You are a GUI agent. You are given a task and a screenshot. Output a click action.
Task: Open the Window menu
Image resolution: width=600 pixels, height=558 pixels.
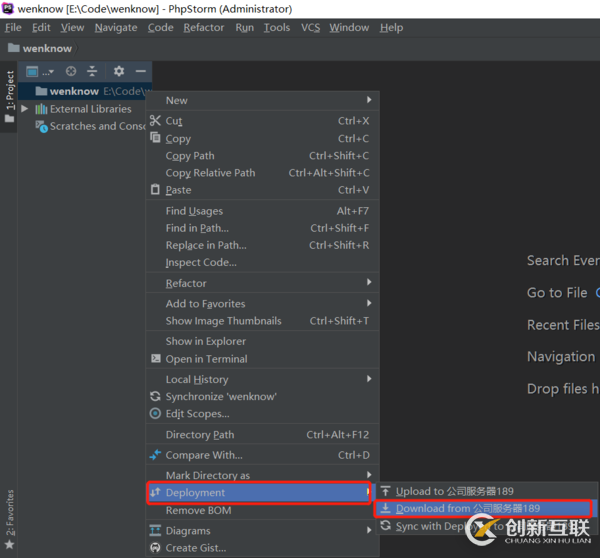[349, 28]
